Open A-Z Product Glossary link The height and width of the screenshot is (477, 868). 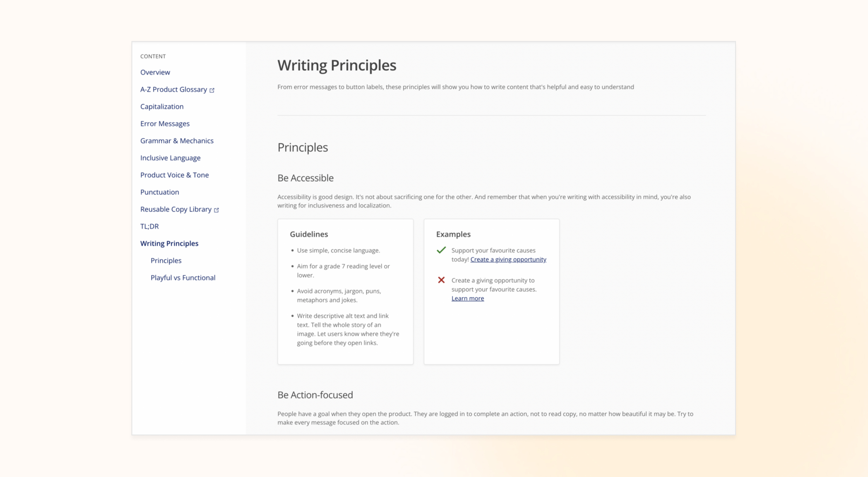tap(173, 89)
